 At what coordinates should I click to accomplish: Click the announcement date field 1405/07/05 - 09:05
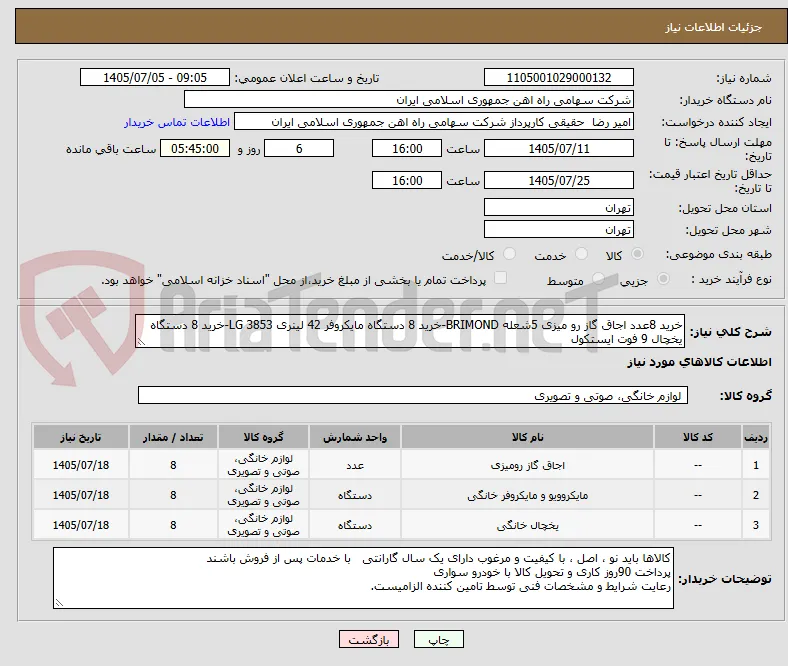pyautogui.click(x=155, y=77)
